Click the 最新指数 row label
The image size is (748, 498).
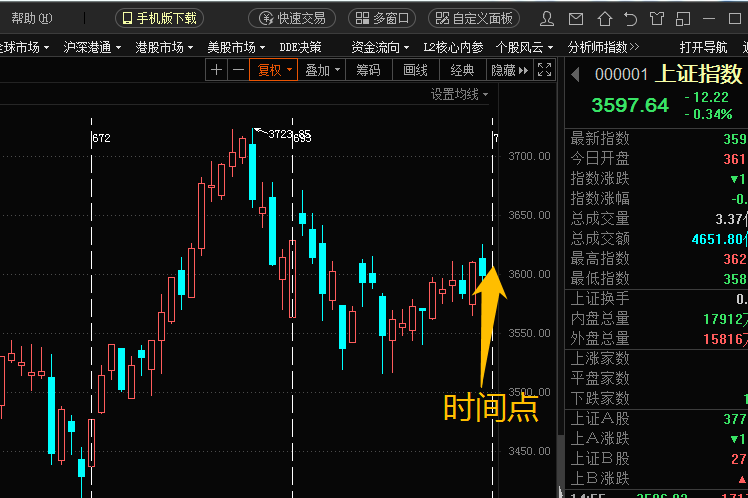600,138
